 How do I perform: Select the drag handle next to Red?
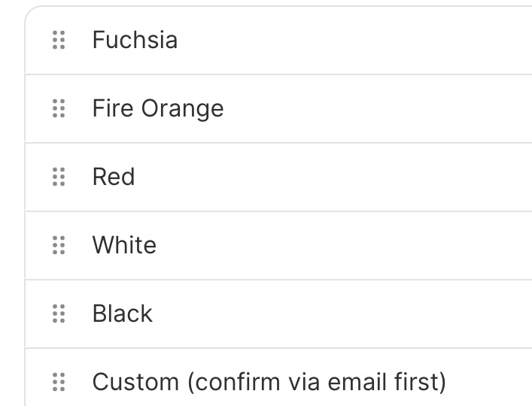pyautogui.click(x=59, y=177)
